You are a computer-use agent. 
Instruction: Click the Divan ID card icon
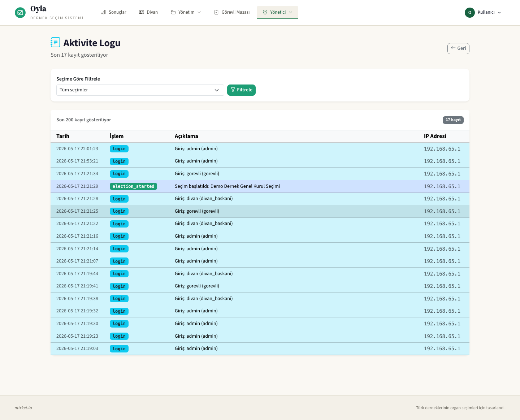[x=142, y=12]
